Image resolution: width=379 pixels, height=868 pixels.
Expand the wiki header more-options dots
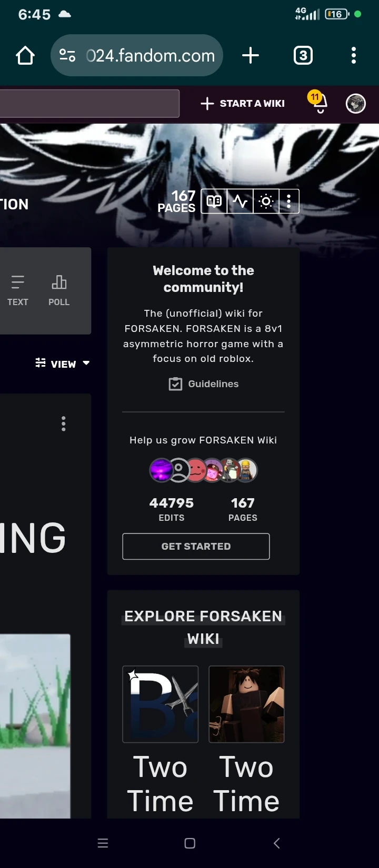coord(289,201)
